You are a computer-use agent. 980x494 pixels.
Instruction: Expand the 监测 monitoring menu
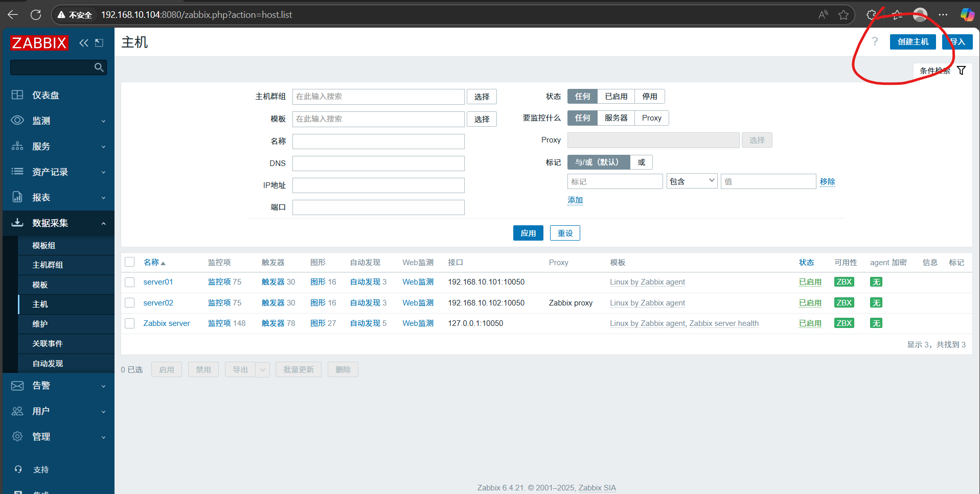tap(58, 121)
